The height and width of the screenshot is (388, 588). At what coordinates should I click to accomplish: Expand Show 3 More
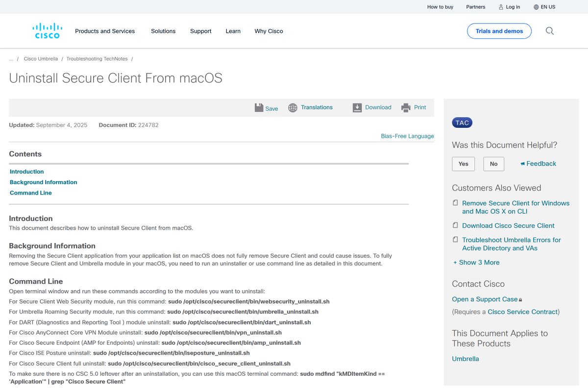coord(477,262)
